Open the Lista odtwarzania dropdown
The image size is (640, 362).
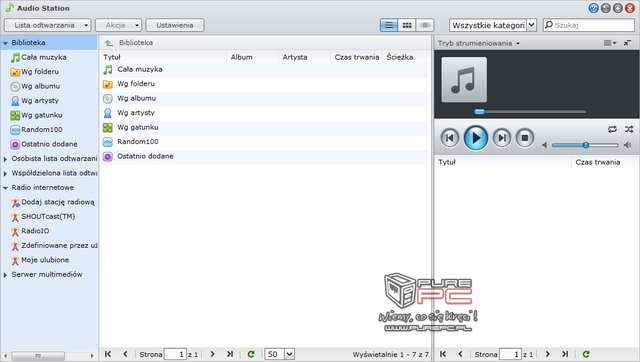pos(47,25)
